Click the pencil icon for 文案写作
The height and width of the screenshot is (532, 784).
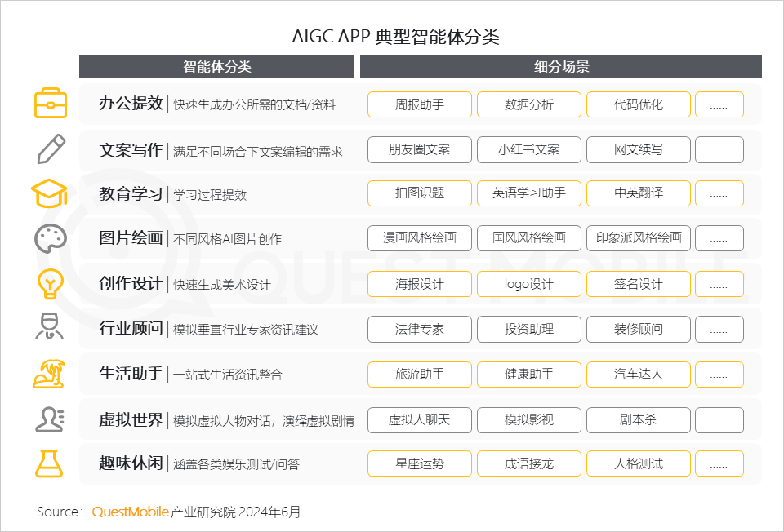[50, 149]
